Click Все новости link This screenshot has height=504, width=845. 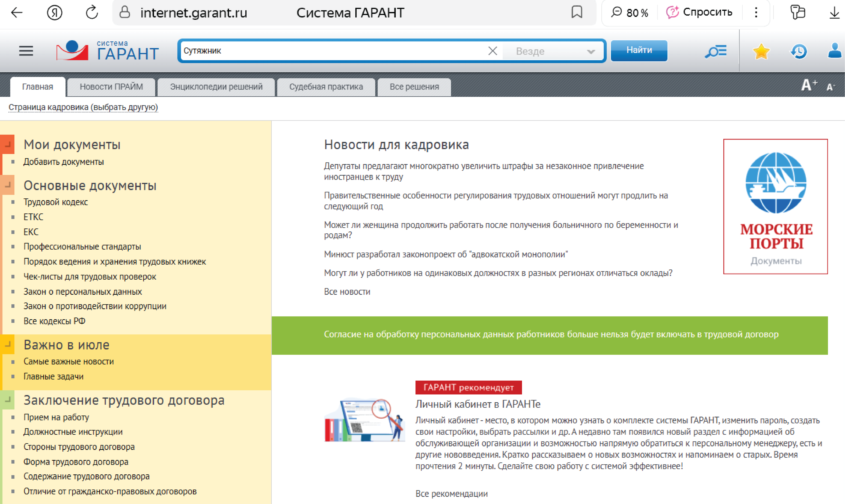[x=347, y=291]
